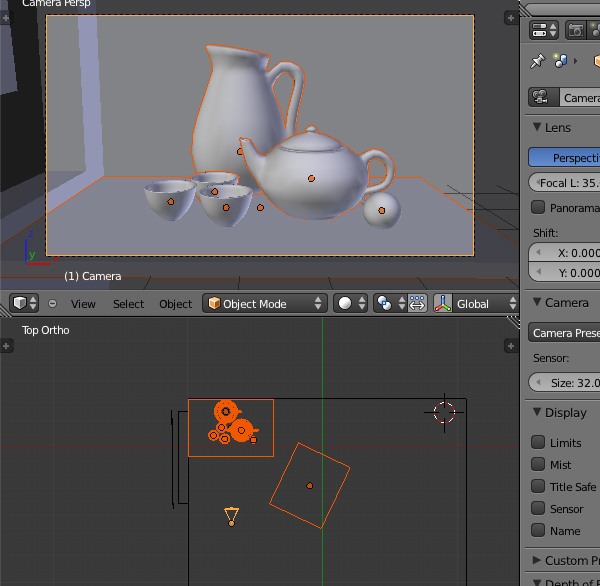Collapse the Camera panel
The width and height of the screenshot is (600, 586).
(537, 302)
